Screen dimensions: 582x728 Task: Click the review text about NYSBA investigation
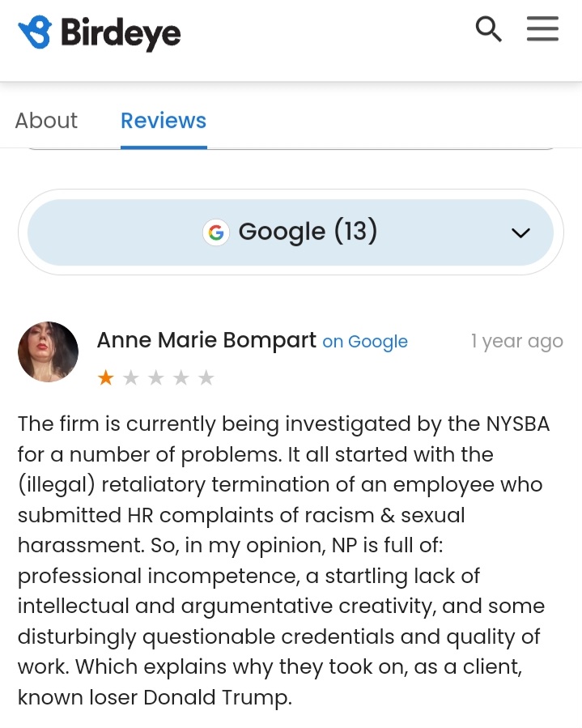(283, 560)
